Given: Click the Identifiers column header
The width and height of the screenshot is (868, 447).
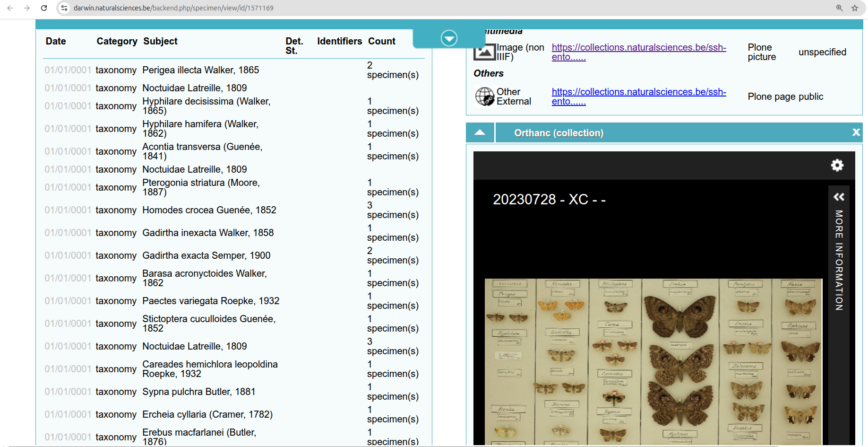Looking at the screenshot, I should [339, 41].
